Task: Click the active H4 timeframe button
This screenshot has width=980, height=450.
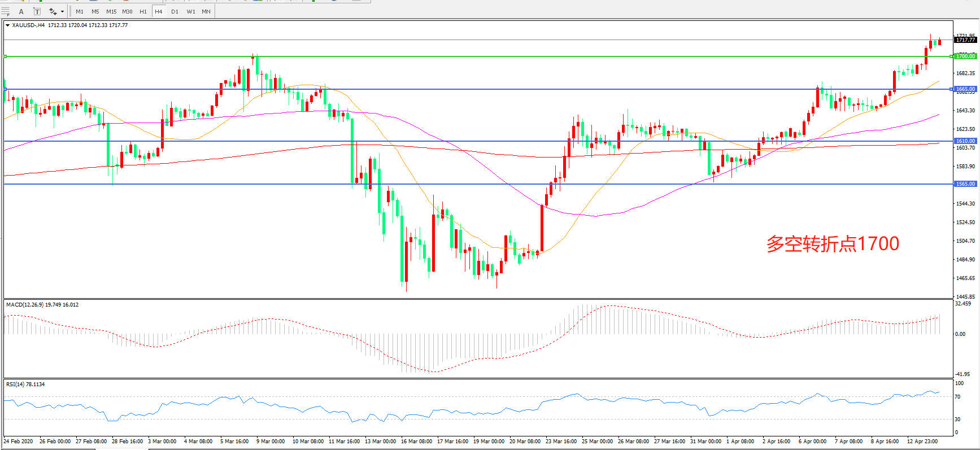Action: [159, 11]
